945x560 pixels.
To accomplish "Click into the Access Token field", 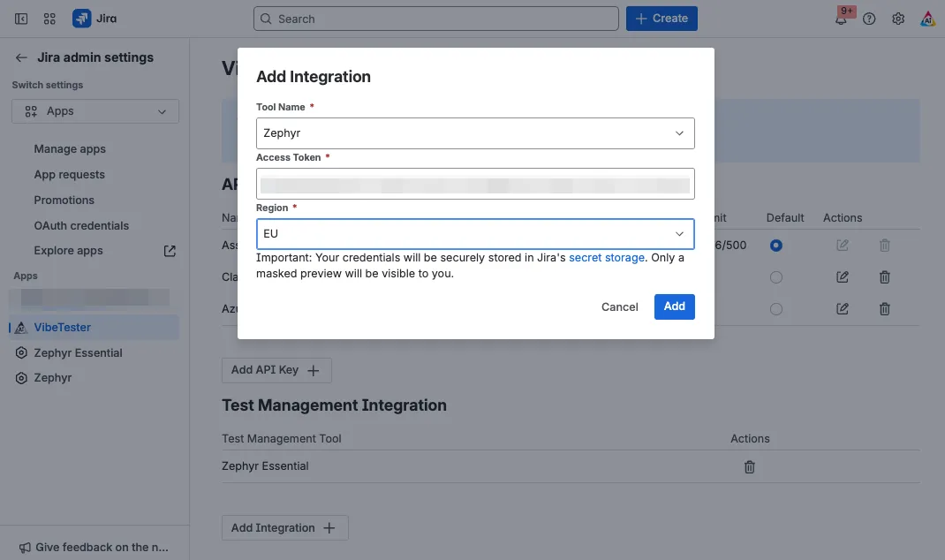I will (475, 184).
